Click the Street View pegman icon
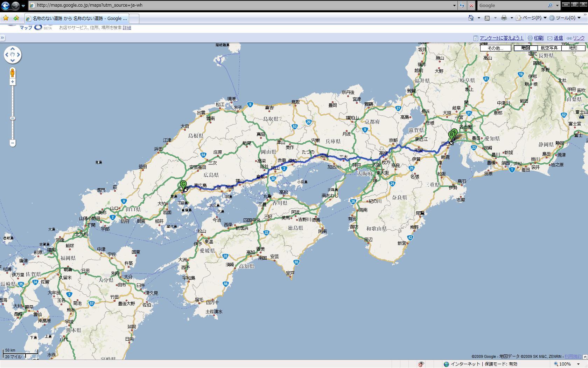Screen dimensions: 588x368 (13, 73)
